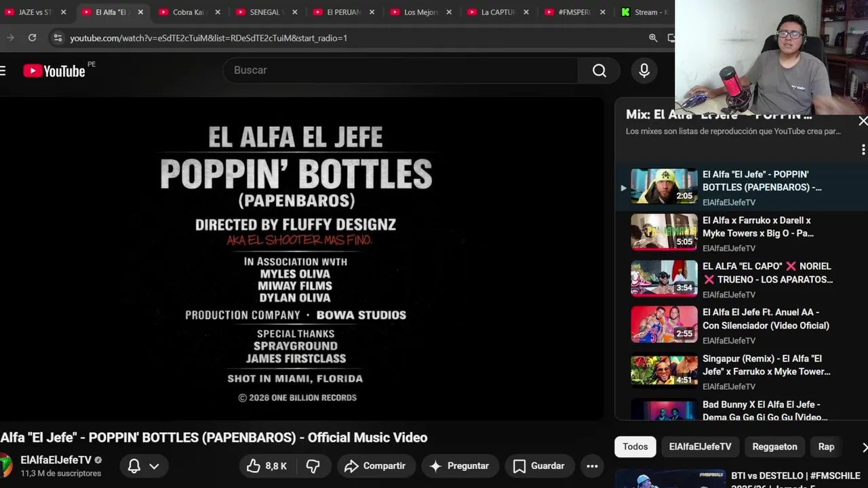Click the browser zoom magnifier icon

click(653, 38)
